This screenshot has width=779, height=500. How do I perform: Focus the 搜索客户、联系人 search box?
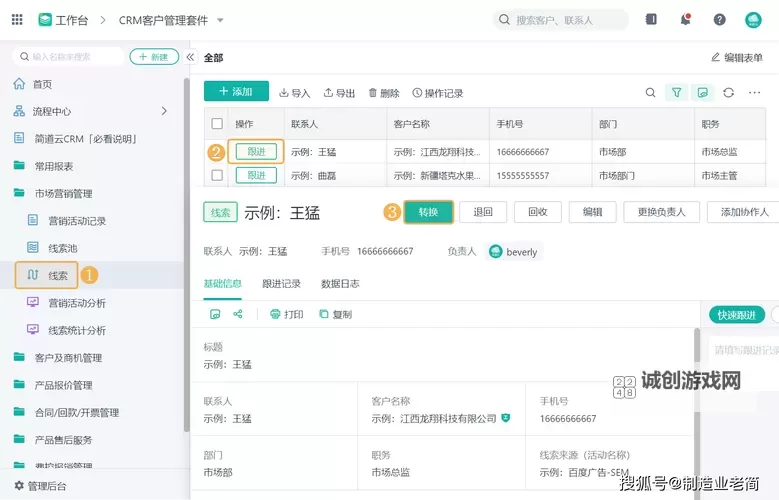[560, 20]
